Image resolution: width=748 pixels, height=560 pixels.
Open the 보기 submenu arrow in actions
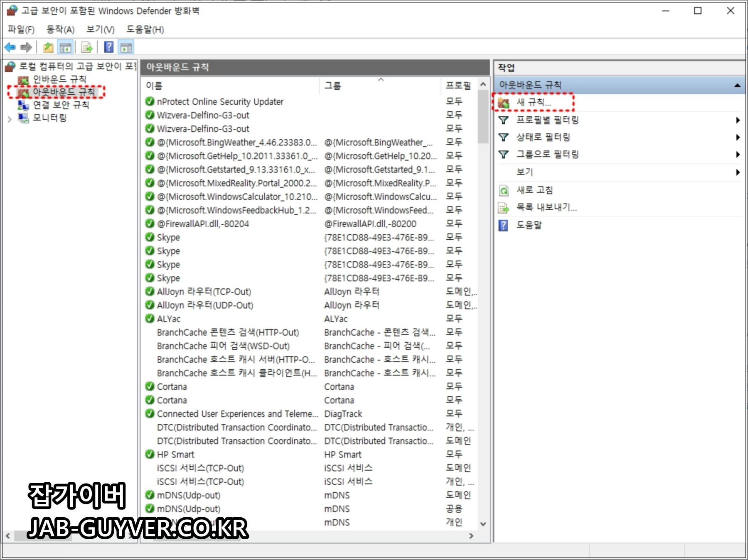[x=738, y=172]
